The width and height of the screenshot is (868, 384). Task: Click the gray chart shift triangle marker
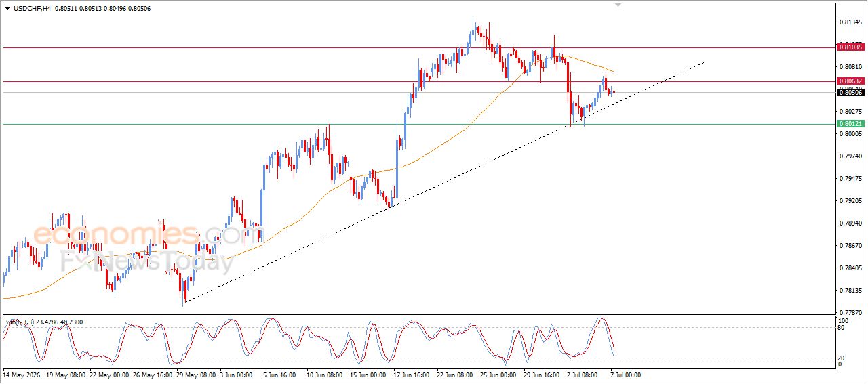(x=618, y=5)
